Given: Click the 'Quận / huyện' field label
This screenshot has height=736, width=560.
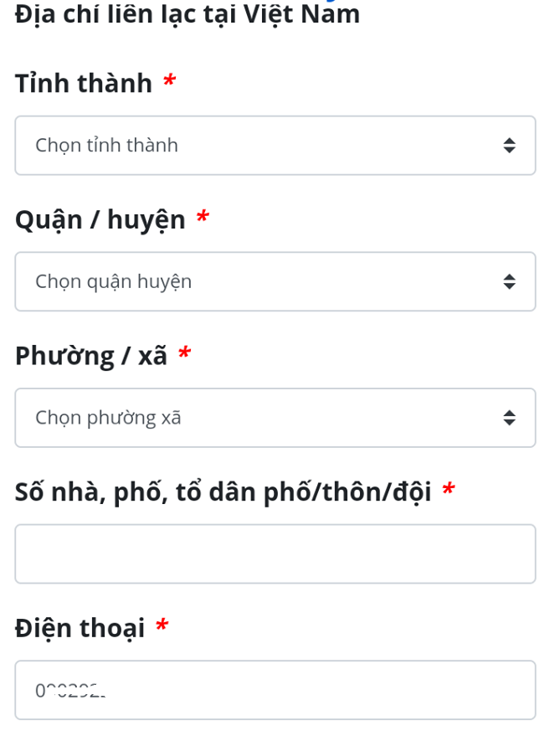Looking at the screenshot, I should tap(100, 220).
